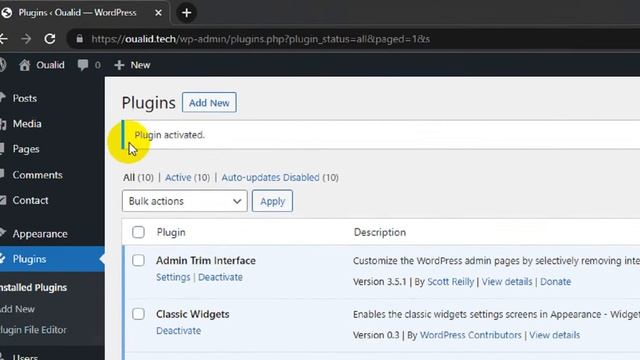Click the Plugins page heading
Image resolution: width=640 pixels, height=360 pixels.
(x=149, y=103)
